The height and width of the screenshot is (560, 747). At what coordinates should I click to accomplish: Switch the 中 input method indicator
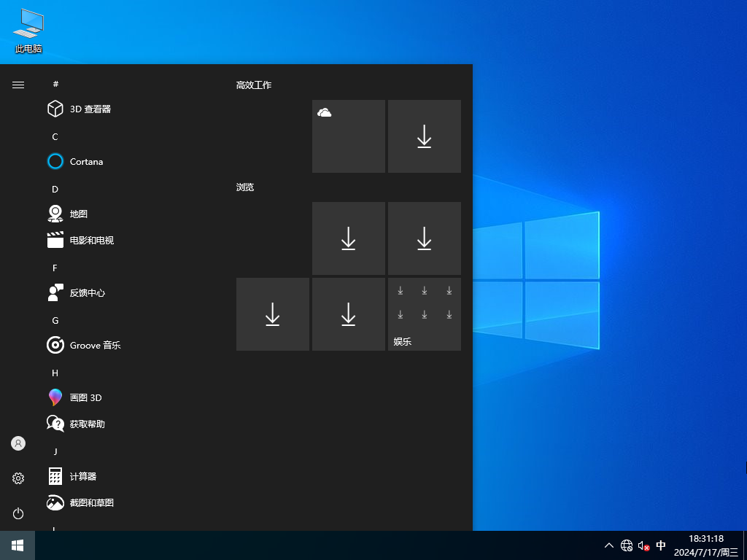point(661,545)
